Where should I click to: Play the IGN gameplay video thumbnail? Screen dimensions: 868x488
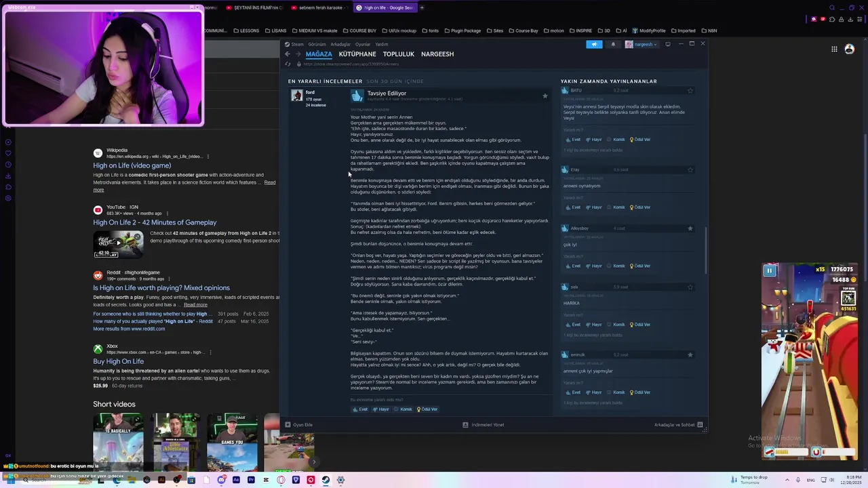click(119, 244)
